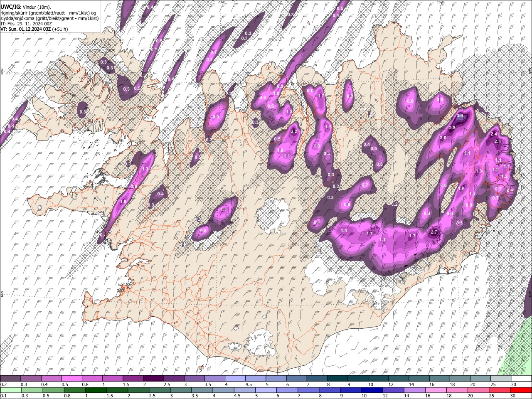This screenshot has height=399, width=532.
Task: Click the 30 label in the upper legend row
Action: [x=513, y=384]
